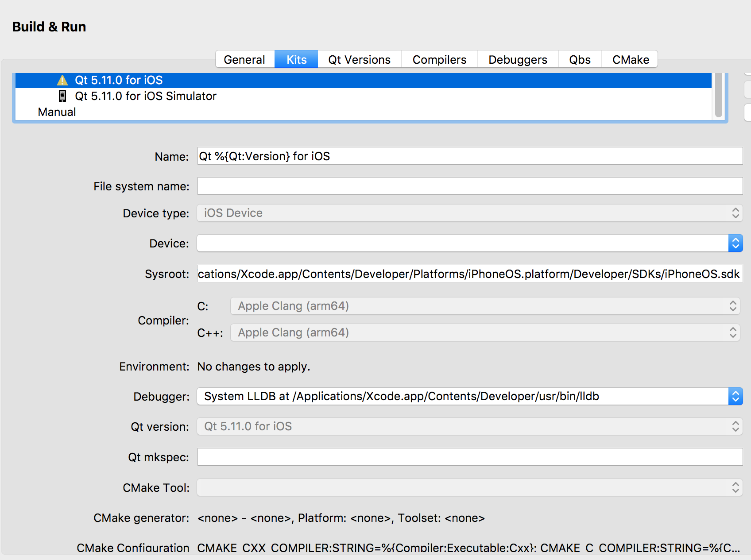Open the C compiler dropdown
Viewport: 751px width, 560px height.
pyautogui.click(x=485, y=306)
